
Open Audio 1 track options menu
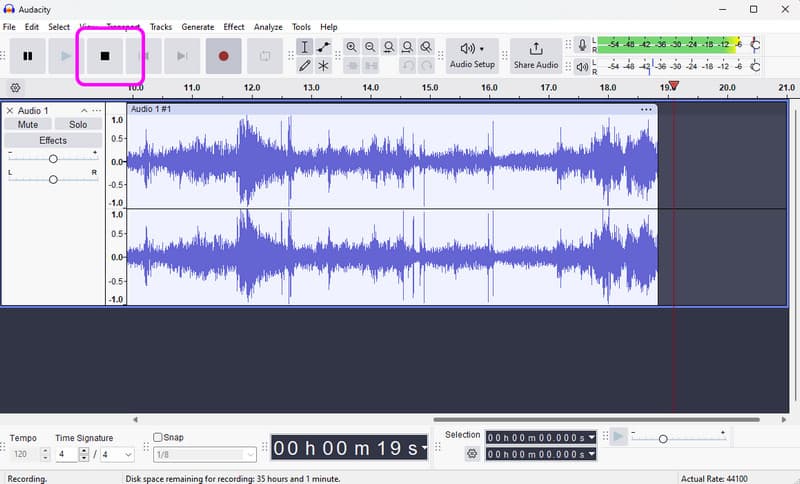click(96, 111)
